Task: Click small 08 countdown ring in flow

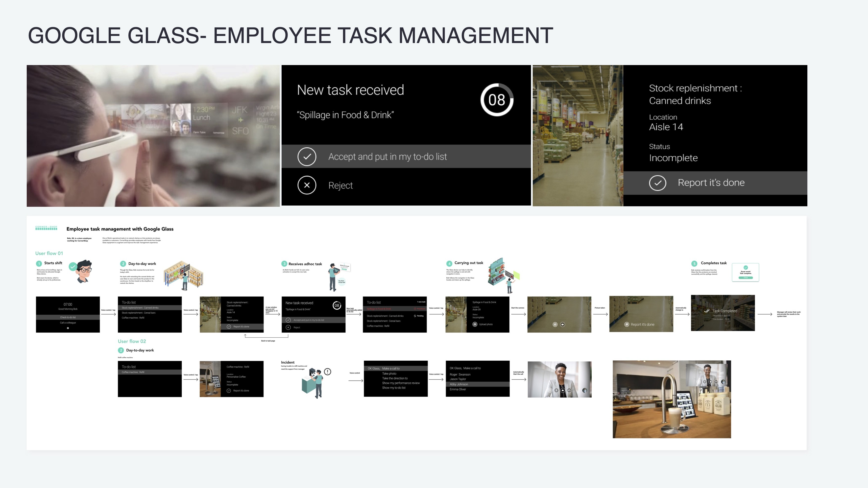Action: [337, 305]
